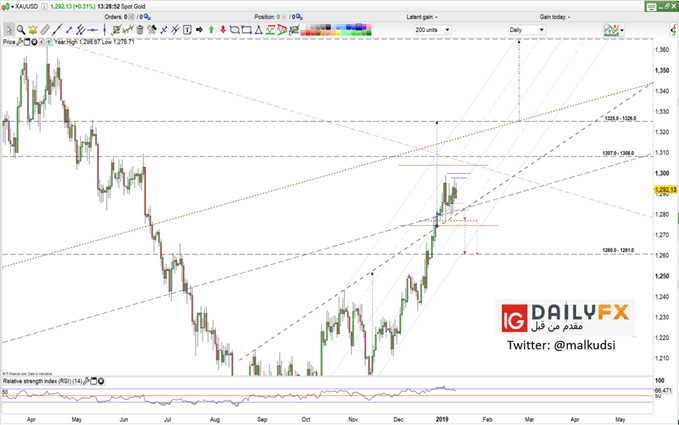Viewport: 679px width, 425px height.
Task: Select the ellipse drawing tool
Action: [235, 29]
